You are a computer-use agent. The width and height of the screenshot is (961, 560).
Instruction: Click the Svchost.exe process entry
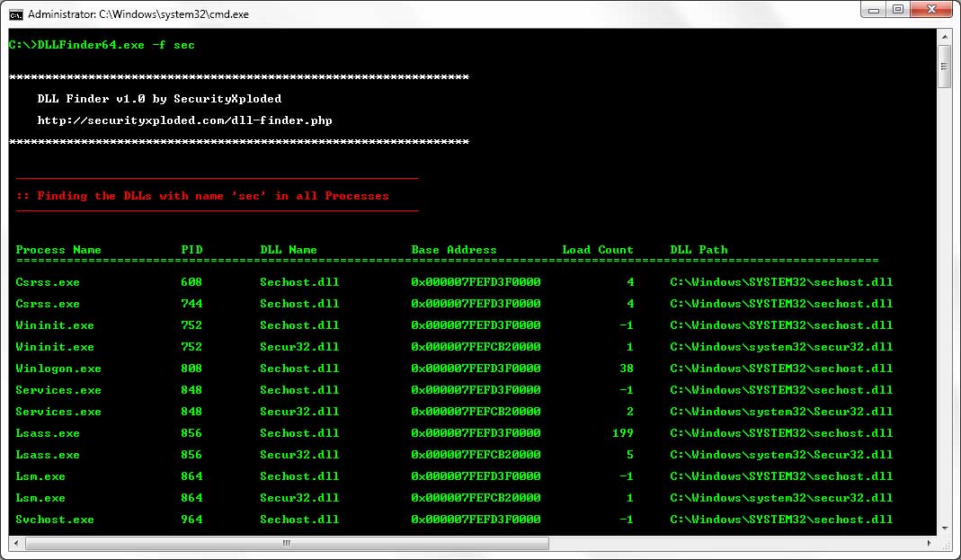55,520
